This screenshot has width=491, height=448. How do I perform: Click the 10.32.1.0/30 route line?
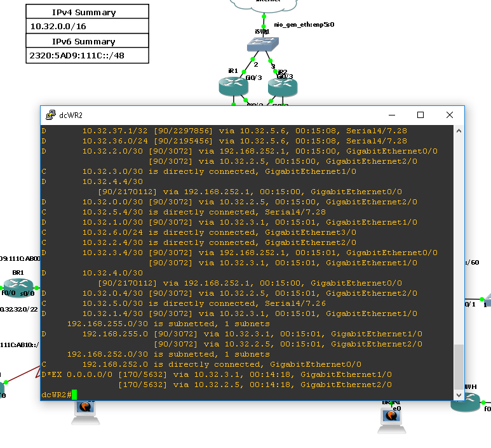pos(229,222)
